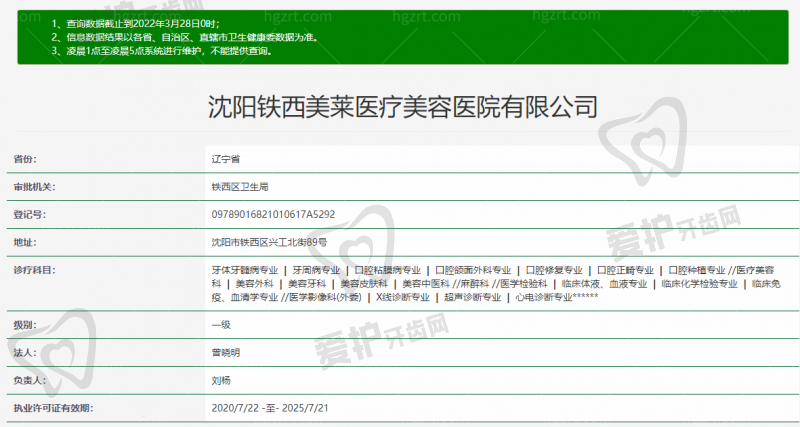Select the 地址 label
The height and width of the screenshot is (427, 800).
click(25, 242)
